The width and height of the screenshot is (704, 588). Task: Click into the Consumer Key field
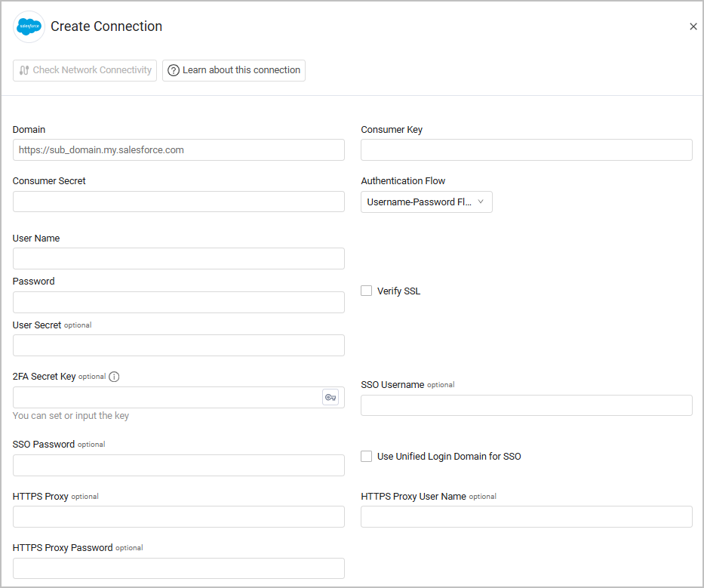tap(527, 150)
